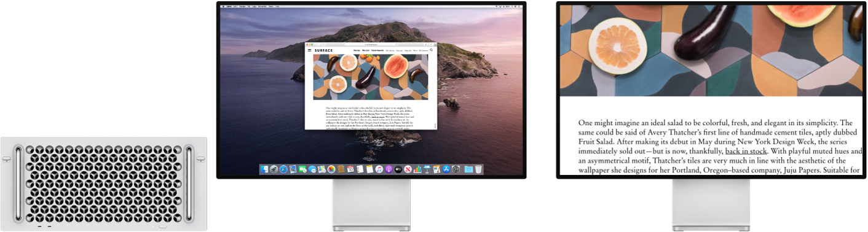Open the Messages app in Dock
Viewport: 868px width, 232px height.
[312, 169]
